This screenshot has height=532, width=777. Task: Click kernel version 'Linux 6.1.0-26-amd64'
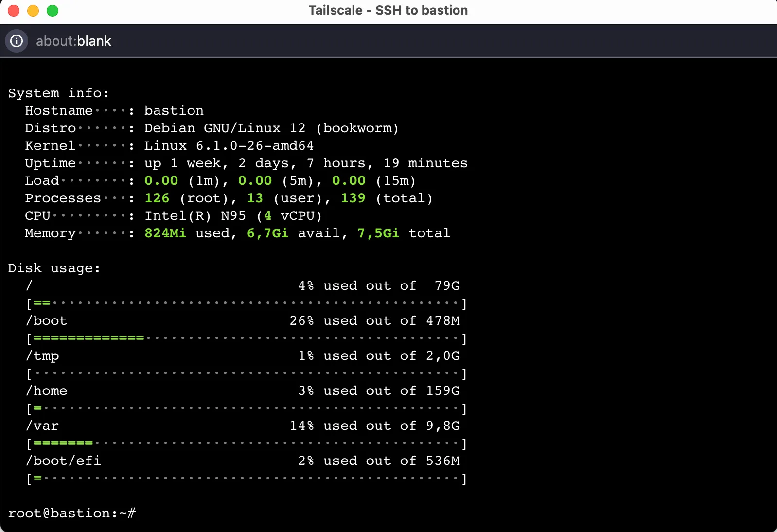tap(229, 145)
